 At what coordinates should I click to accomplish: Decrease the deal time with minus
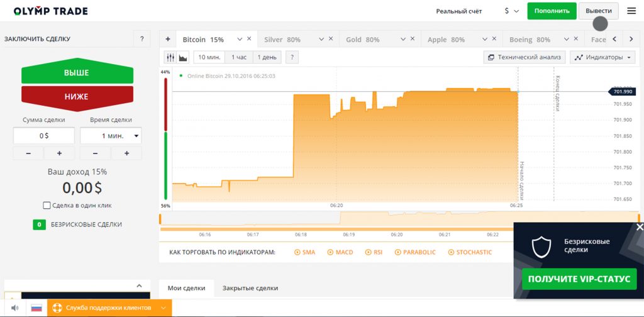tap(96, 153)
